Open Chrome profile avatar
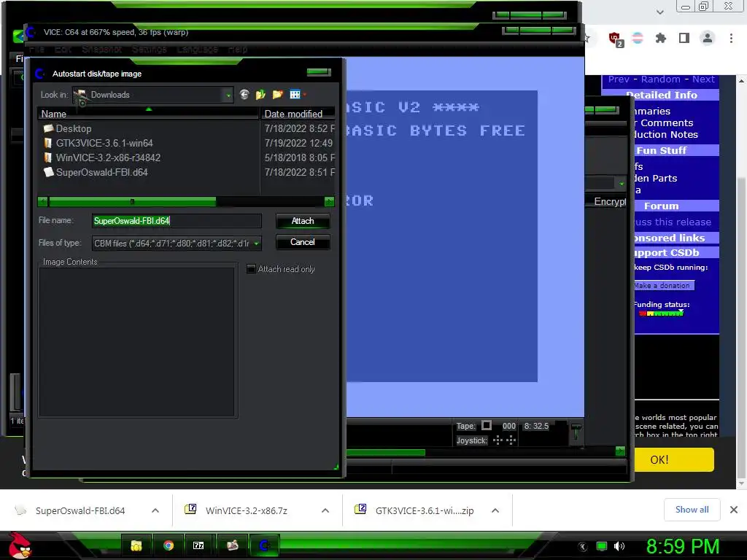This screenshot has width=747, height=560. (x=708, y=38)
